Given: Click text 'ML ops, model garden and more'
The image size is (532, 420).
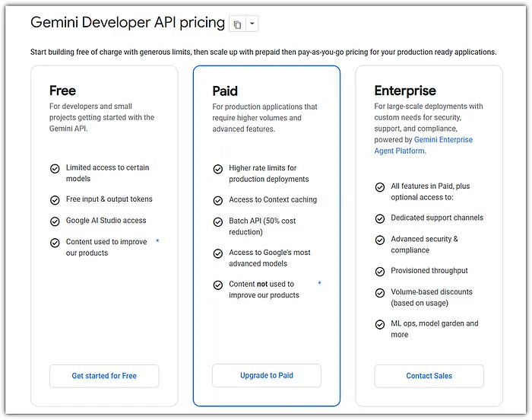Looking at the screenshot, I should [x=435, y=329].
